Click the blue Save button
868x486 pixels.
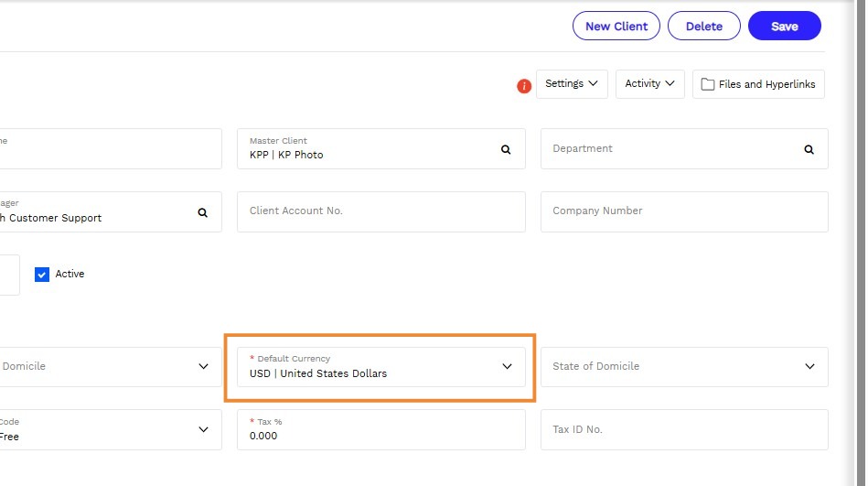pyautogui.click(x=785, y=26)
